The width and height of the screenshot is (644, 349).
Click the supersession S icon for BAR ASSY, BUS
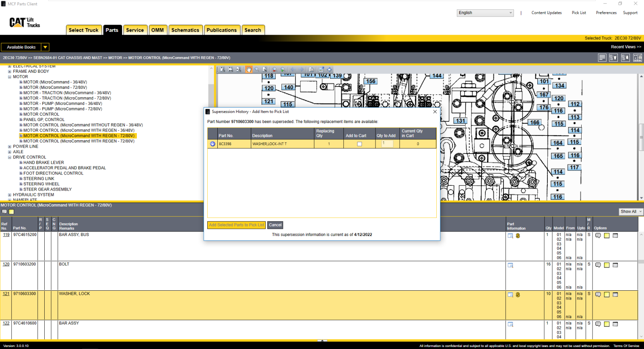(518, 236)
